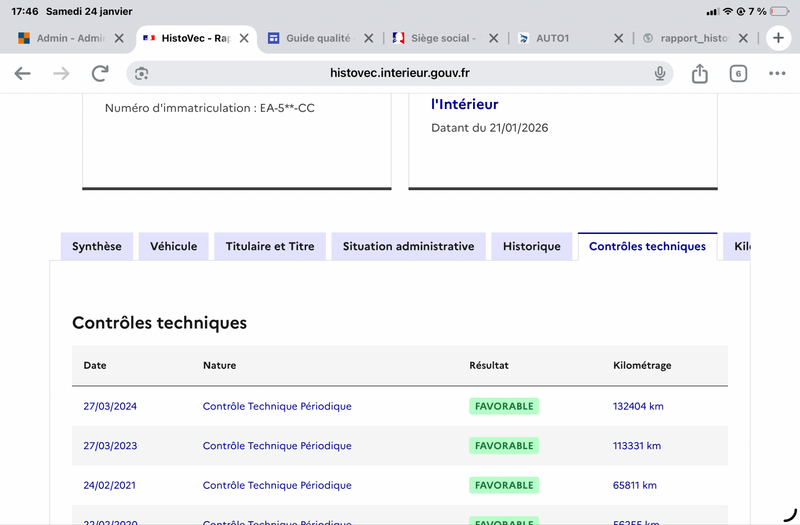The width and height of the screenshot is (800, 525).
Task: Close the Guide qualité browser tab
Action: coord(368,38)
